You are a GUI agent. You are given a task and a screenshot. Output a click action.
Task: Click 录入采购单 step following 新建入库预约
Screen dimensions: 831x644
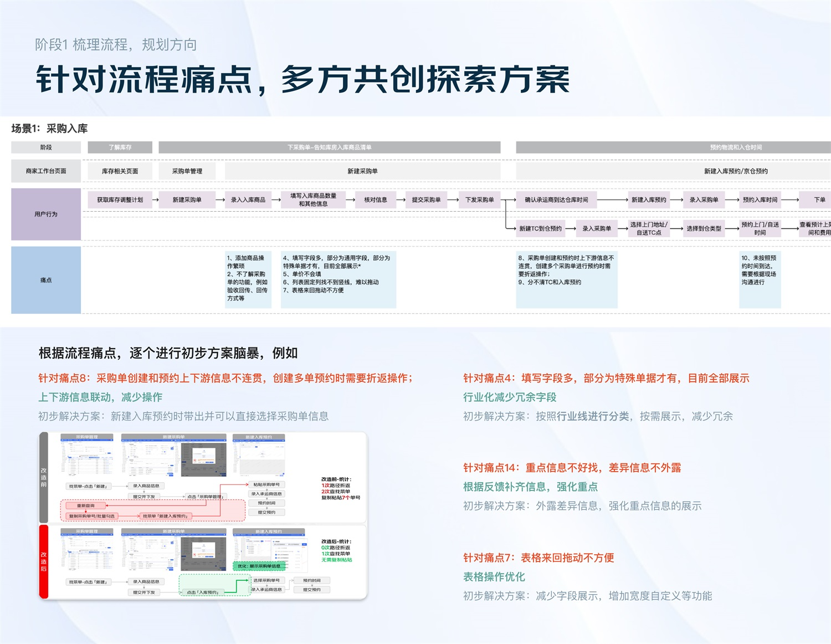[x=704, y=200]
